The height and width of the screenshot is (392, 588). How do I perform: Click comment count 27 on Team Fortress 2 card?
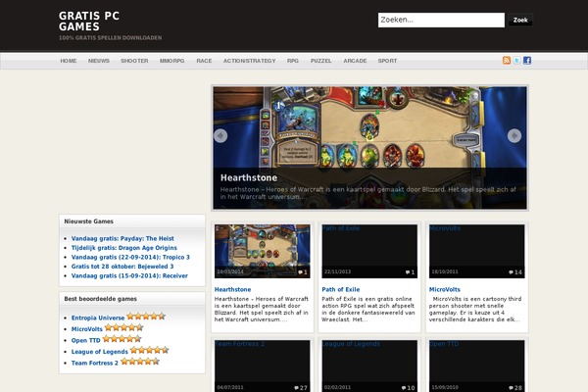click(x=301, y=388)
